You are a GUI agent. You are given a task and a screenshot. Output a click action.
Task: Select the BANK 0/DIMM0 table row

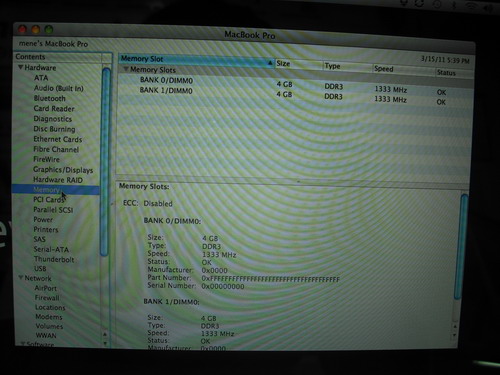(x=295, y=84)
